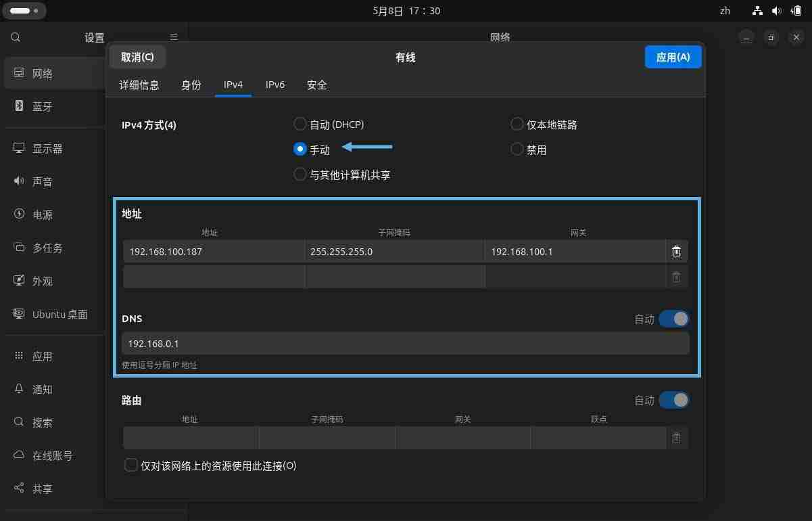Screen dimensions: 812x521
Task: Switch to the IPv6 tab
Action: coord(274,85)
